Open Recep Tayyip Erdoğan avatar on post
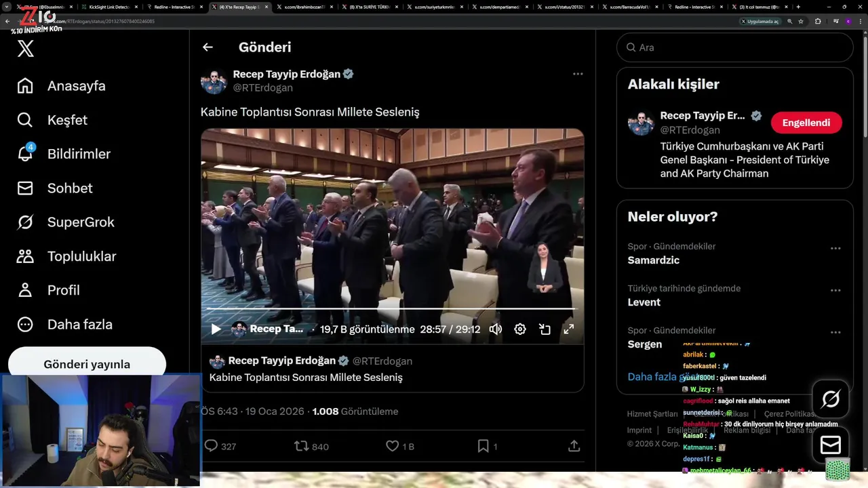Viewport: 868px width, 488px height. [214, 81]
